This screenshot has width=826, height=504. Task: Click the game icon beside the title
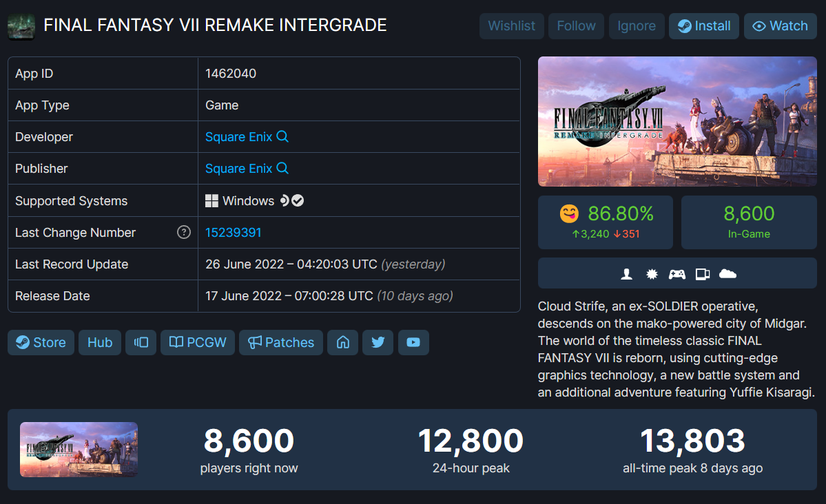click(x=21, y=27)
